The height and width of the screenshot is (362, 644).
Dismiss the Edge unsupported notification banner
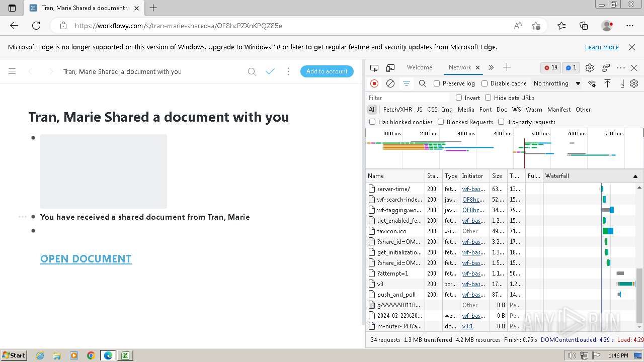(632, 47)
